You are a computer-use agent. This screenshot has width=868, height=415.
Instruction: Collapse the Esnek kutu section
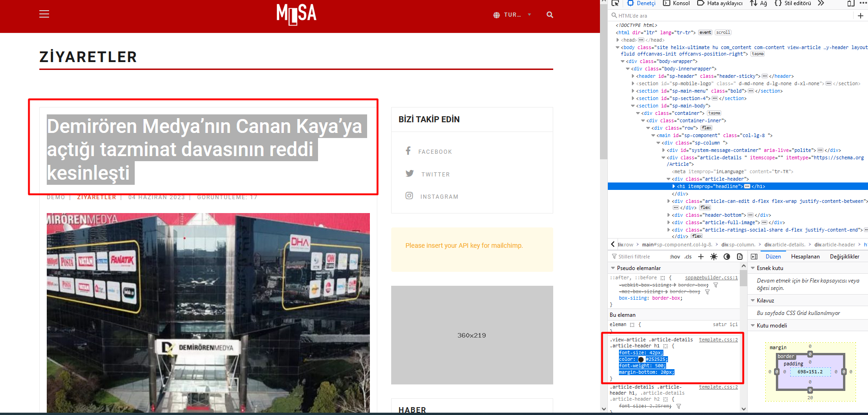pyautogui.click(x=753, y=268)
